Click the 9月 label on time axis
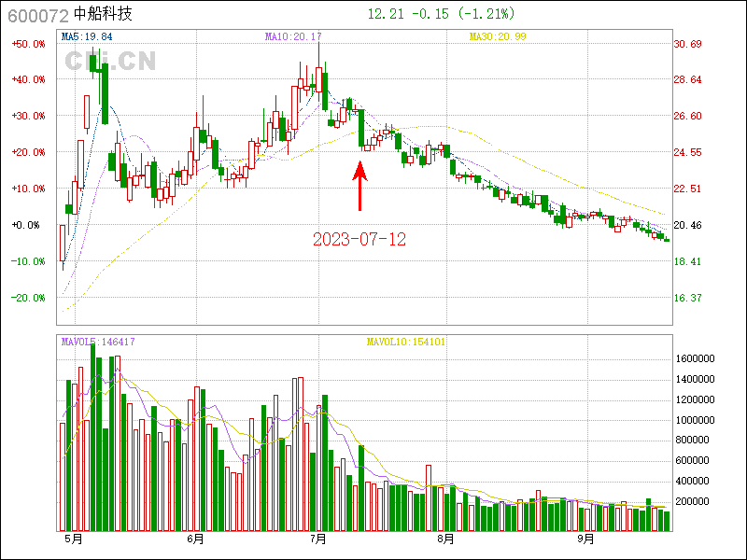The height and width of the screenshot is (560, 747). [x=585, y=539]
